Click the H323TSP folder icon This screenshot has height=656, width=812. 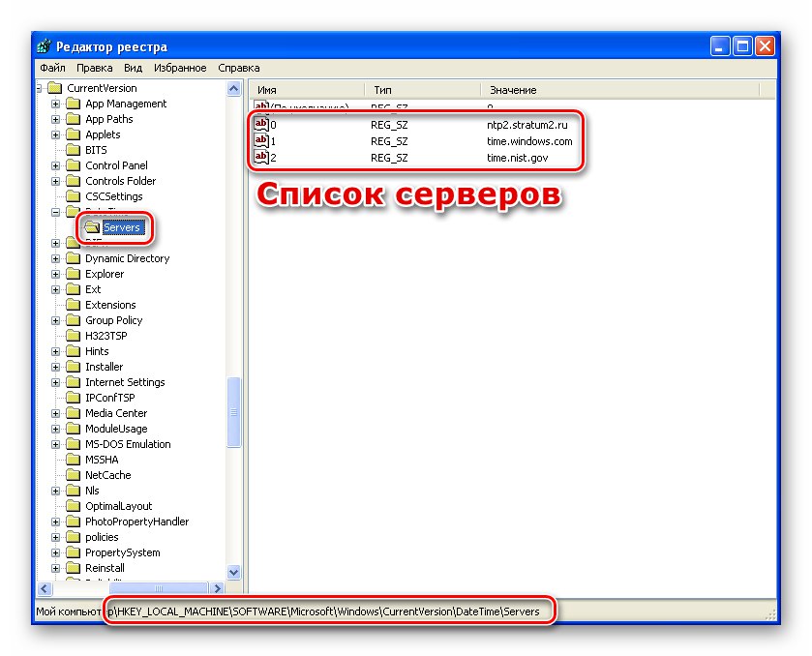click(x=73, y=336)
